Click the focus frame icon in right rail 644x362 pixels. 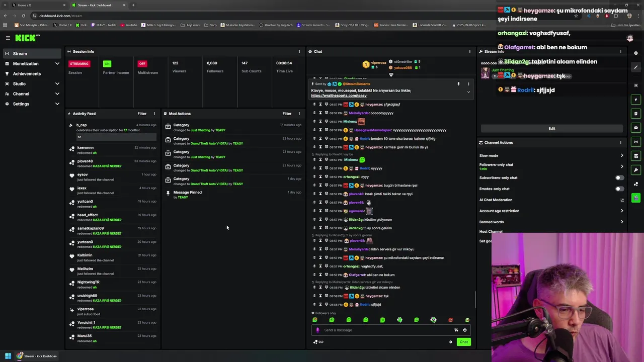tap(636, 85)
